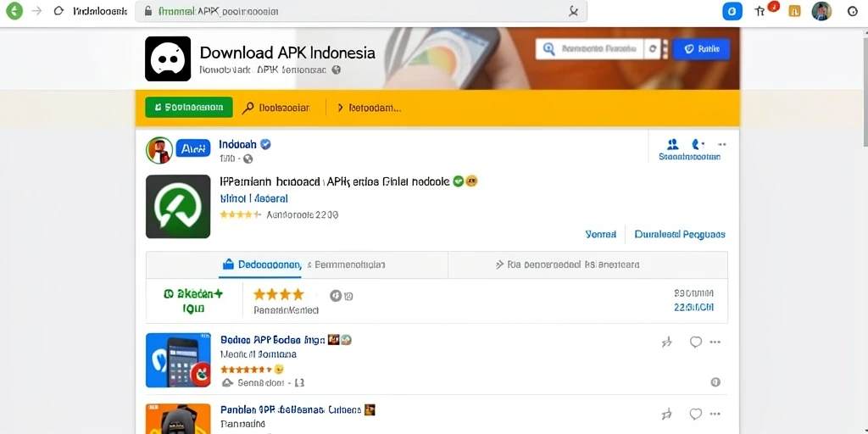This screenshot has width=868, height=434.
Task: Click the green Akeden+ Igun label
Action: (193, 301)
